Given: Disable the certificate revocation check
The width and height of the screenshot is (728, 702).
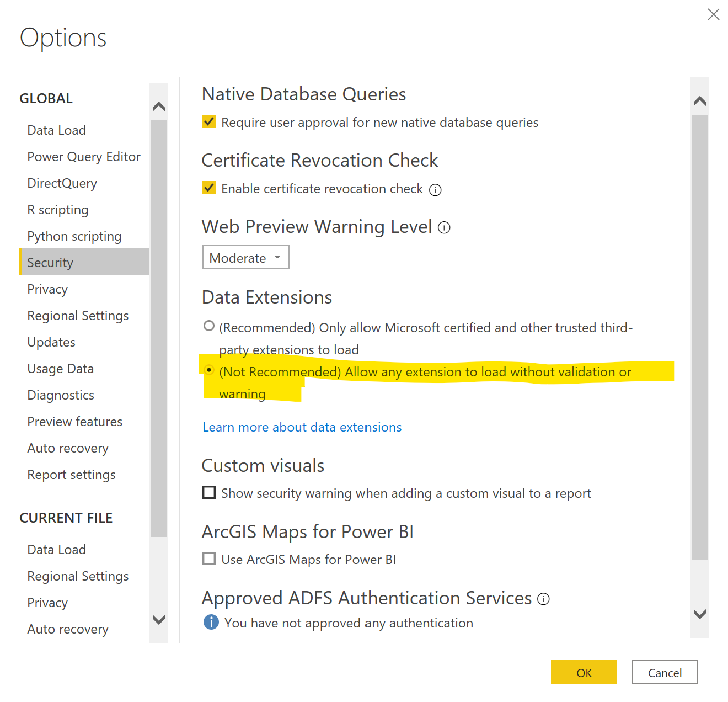Looking at the screenshot, I should click(208, 188).
